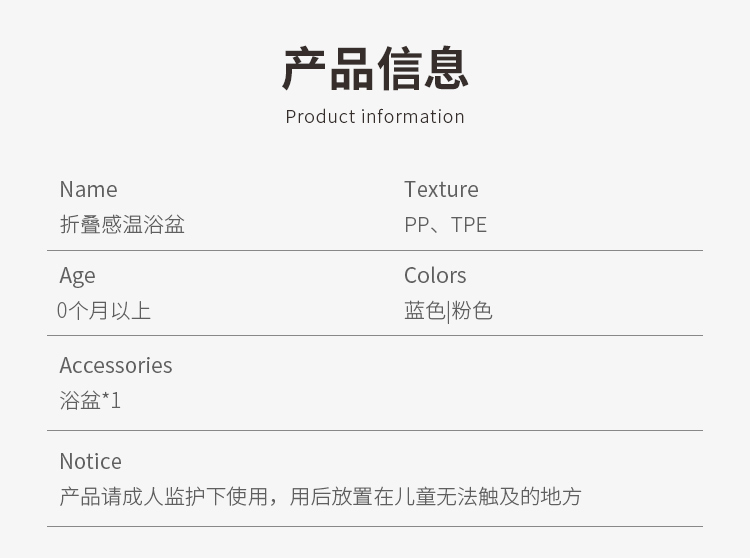Screen dimensions: 750x558
Task: Click the Age field label
Action: click(78, 276)
